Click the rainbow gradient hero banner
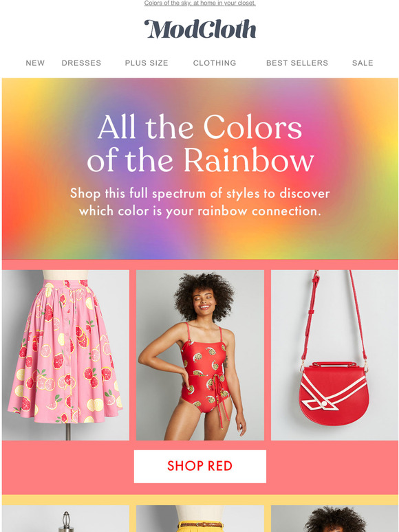 coord(199,169)
